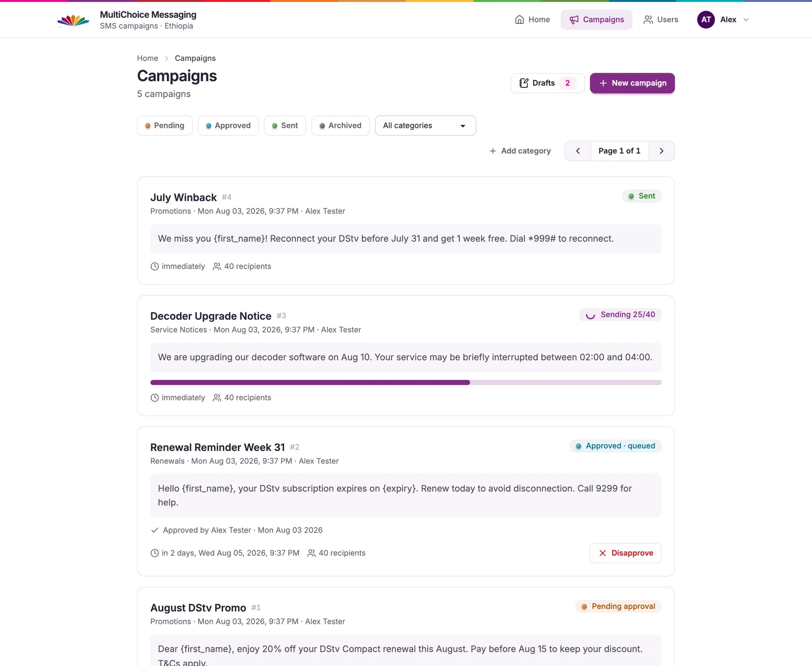Image resolution: width=812 pixels, height=666 pixels.
Task: Click recipients icon on Decoder Upgrade Notice
Action: (217, 398)
